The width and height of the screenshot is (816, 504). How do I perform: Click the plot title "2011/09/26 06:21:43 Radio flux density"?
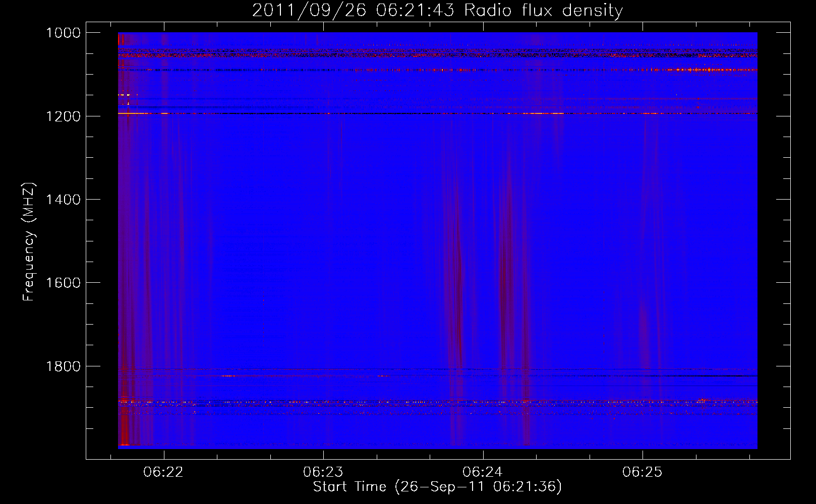[x=437, y=10]
